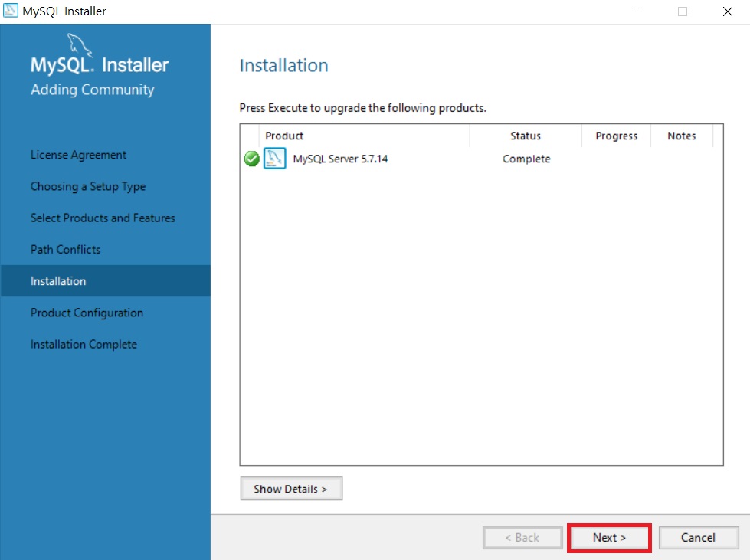Screen dimensions: 750x560
Task: Jump to Installation Complete step
Action: (84, 344)
